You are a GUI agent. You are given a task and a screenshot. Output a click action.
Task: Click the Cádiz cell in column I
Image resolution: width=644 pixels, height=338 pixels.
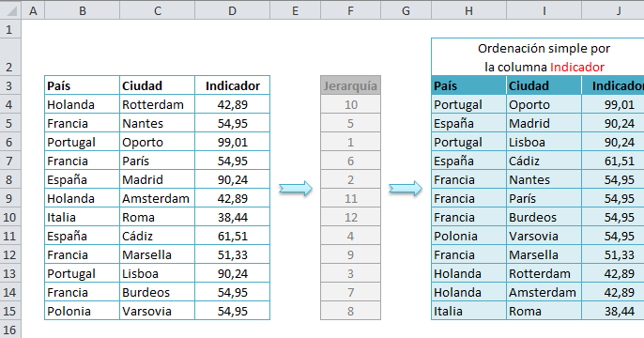544,161
